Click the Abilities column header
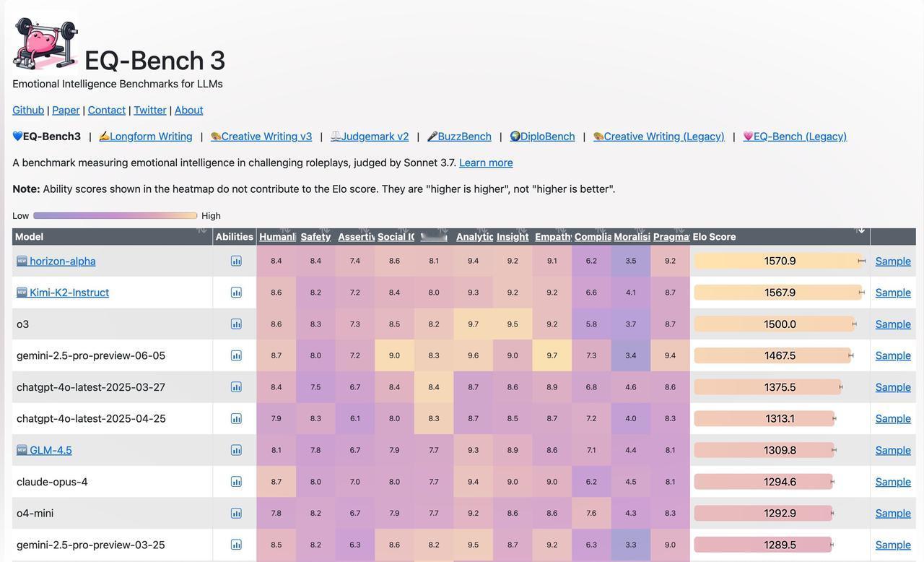Screen dimensions: 924x562 [235, 237]
